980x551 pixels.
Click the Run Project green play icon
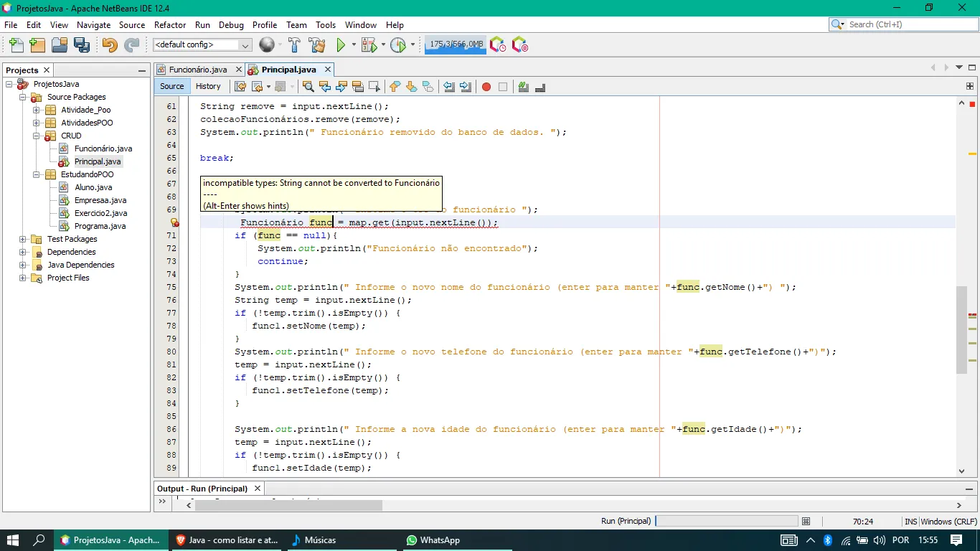click(341, 44)
